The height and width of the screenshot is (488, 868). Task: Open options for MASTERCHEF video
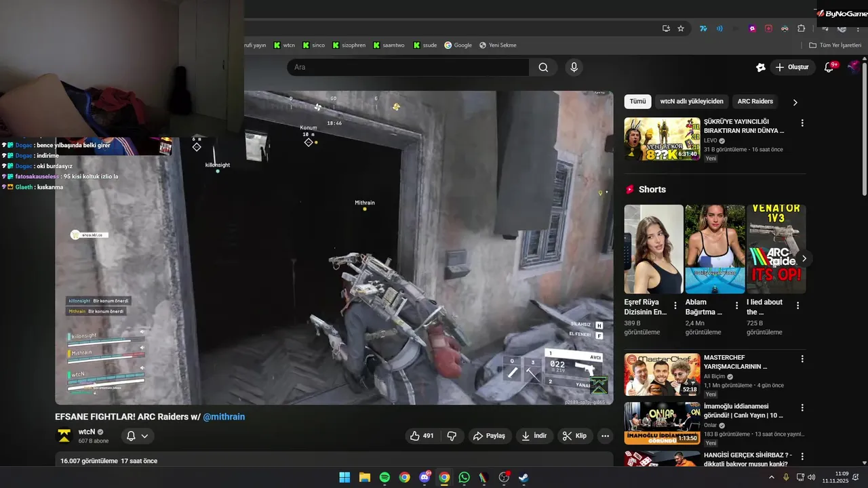[x=802, y=359]
